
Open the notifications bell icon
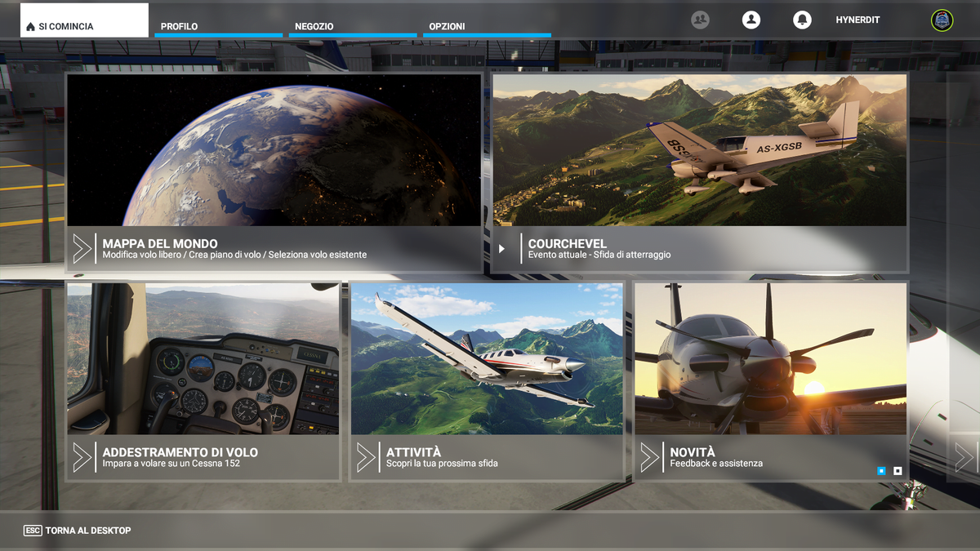802,20
